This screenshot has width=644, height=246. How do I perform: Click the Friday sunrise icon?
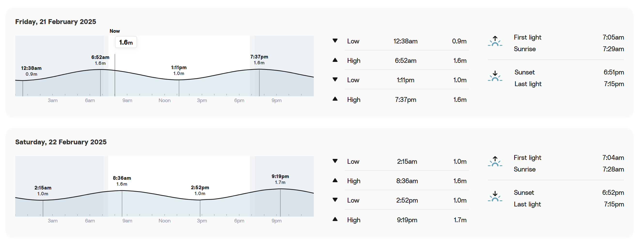coord(495,41)
